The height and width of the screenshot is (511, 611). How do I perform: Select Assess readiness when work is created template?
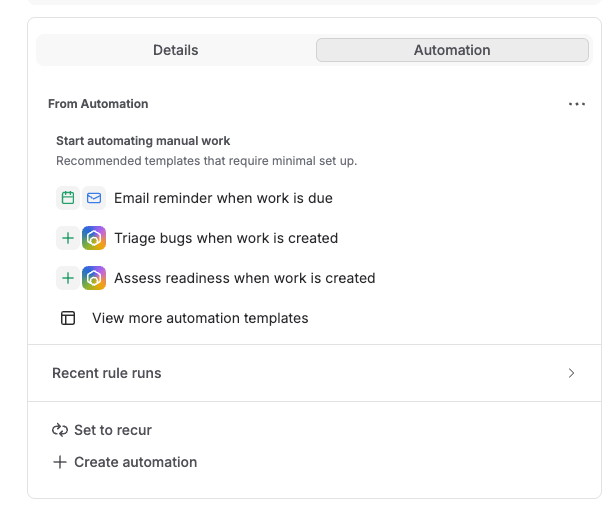point(245,278)
